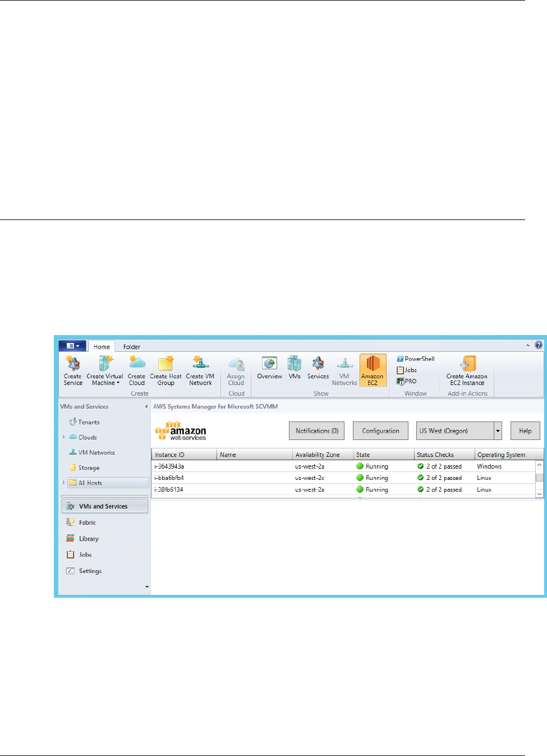
Task: Collapse the VMs and Services pane
Action: pos(146,406)
